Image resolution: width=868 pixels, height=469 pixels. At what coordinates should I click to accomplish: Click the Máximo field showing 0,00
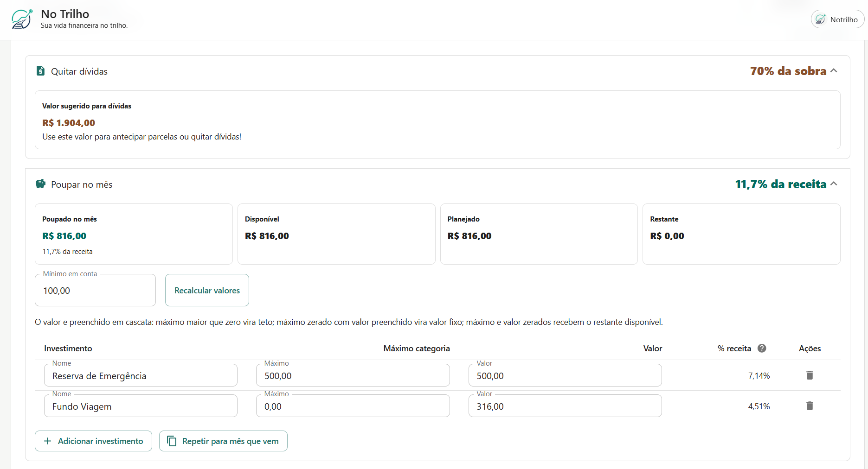pos(353,406)
